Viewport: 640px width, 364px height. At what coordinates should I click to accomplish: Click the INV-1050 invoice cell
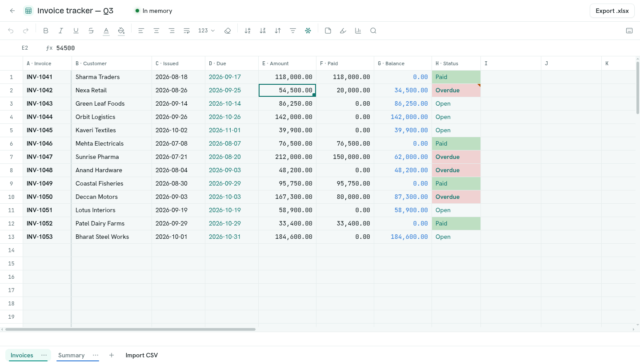[47, 197]
